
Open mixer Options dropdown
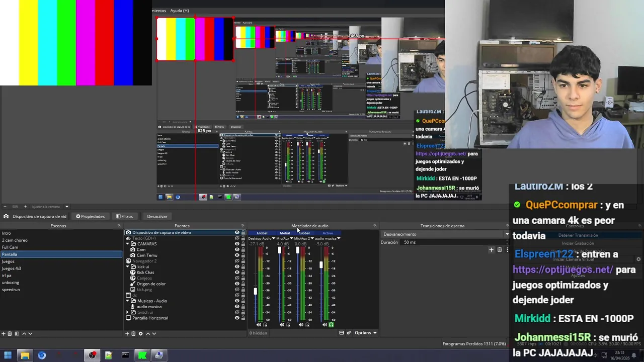(365, 333)
